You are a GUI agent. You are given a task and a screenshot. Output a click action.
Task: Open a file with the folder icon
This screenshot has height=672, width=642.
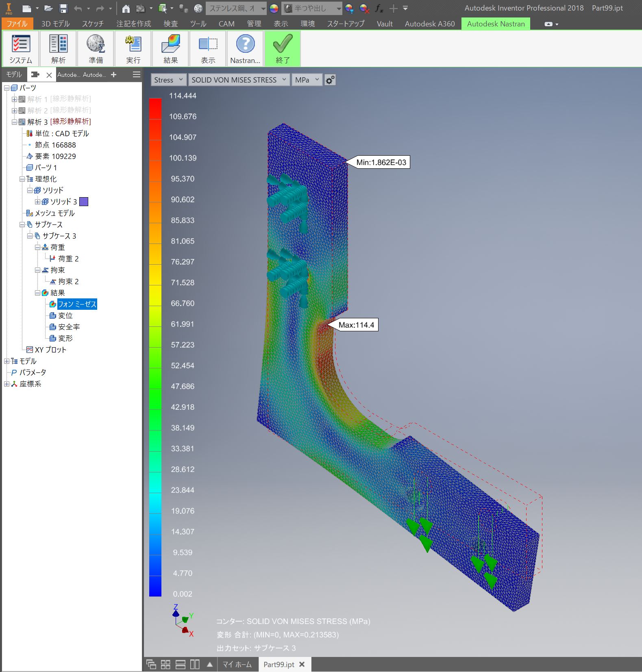[x=49, y=8]
